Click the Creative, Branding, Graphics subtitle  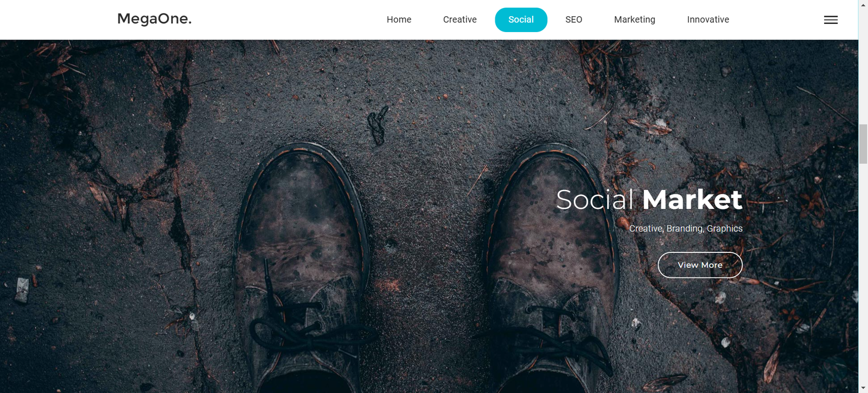click(686, 229)
